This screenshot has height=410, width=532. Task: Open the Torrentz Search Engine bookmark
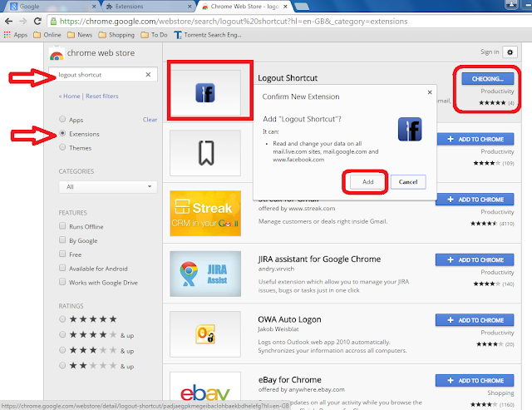click(x=208, y=35)
